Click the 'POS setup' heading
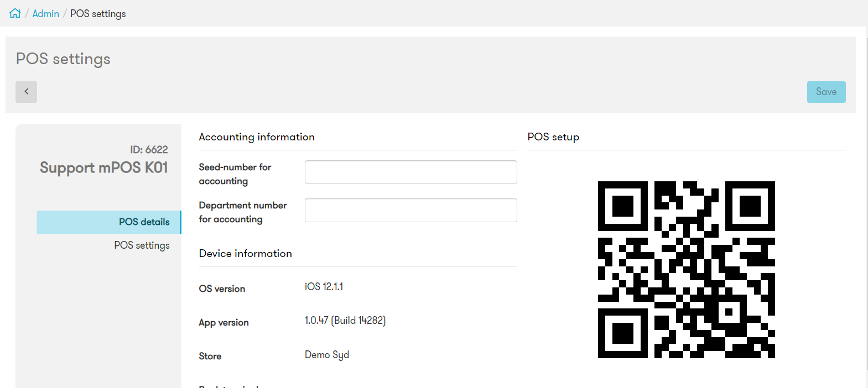The image size is (868, 388). pyautogui.click(x=553, y=137)
